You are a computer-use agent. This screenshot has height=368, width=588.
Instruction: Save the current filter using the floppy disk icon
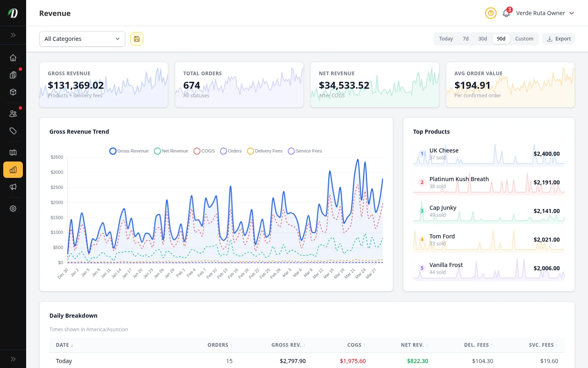pyautogui.click(x=136, y=38)
